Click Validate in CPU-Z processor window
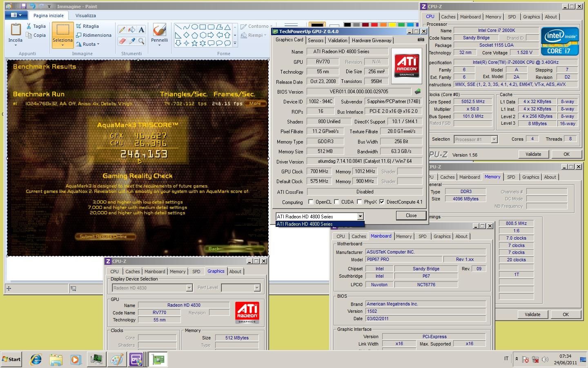The height and width of the screenshot is (368, 588). tap(533, 154)
